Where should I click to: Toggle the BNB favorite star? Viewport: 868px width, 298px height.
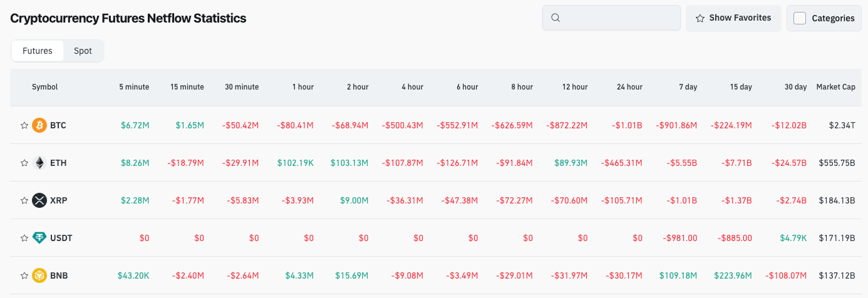24,275
